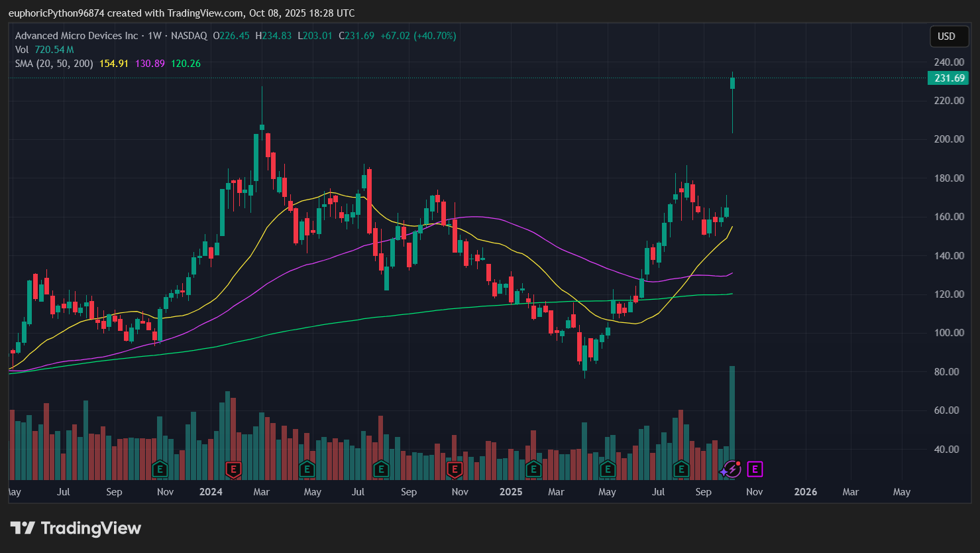
Task: Click the earnings E icon near May 2025
Action: coord(608,469)
